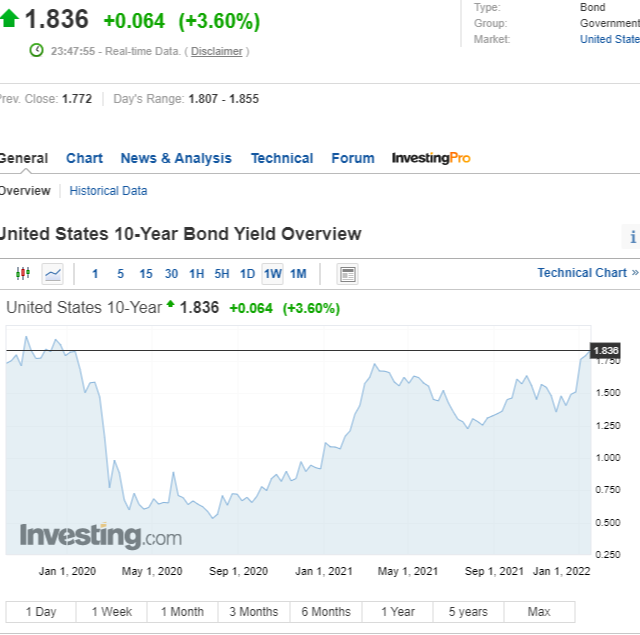Screen dimensions: 640x635
Task: Click the Investing.com chart watermark logo
Action: tap(100, 536)
